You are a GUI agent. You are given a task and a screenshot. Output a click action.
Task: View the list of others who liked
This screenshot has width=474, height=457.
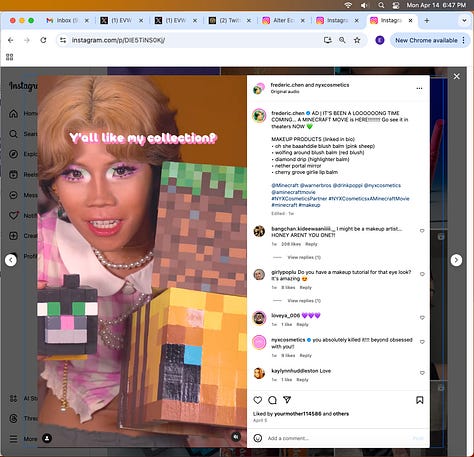pyautogui.click(x=341, y=414)
